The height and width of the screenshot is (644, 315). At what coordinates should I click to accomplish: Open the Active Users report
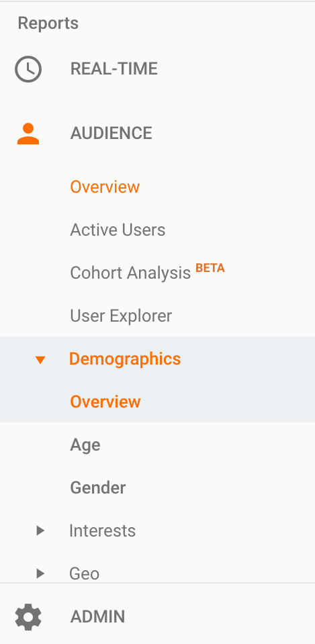(118, 230)
